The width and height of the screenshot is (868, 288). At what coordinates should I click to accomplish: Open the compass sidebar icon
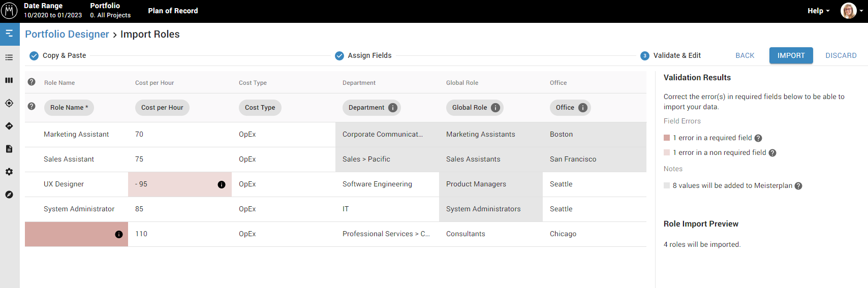(x=9, y=195)
